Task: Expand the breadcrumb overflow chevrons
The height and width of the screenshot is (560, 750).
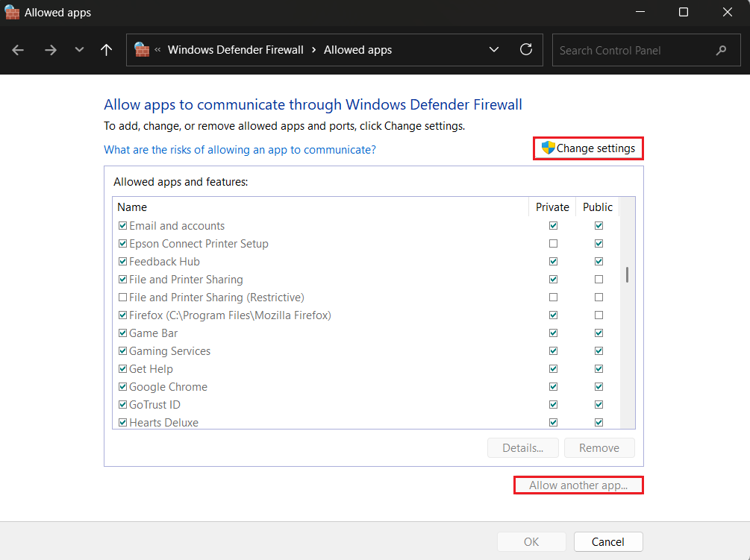Action: tap(158, 50)
